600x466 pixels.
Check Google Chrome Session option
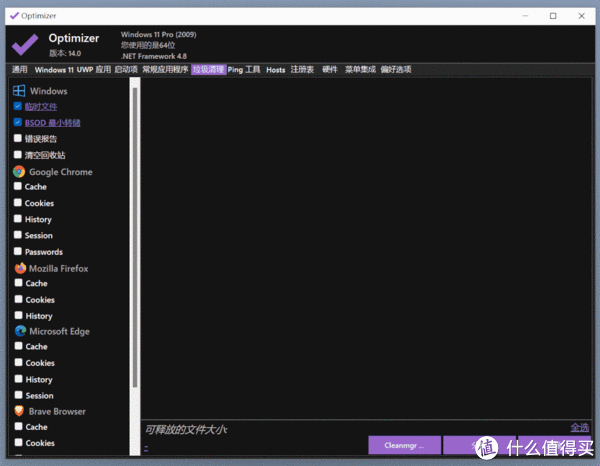pos(18,235)
